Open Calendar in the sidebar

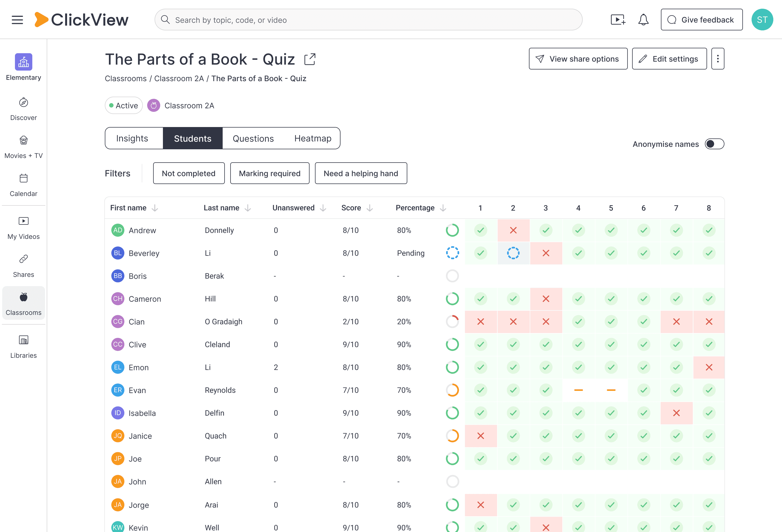[24, 185]
